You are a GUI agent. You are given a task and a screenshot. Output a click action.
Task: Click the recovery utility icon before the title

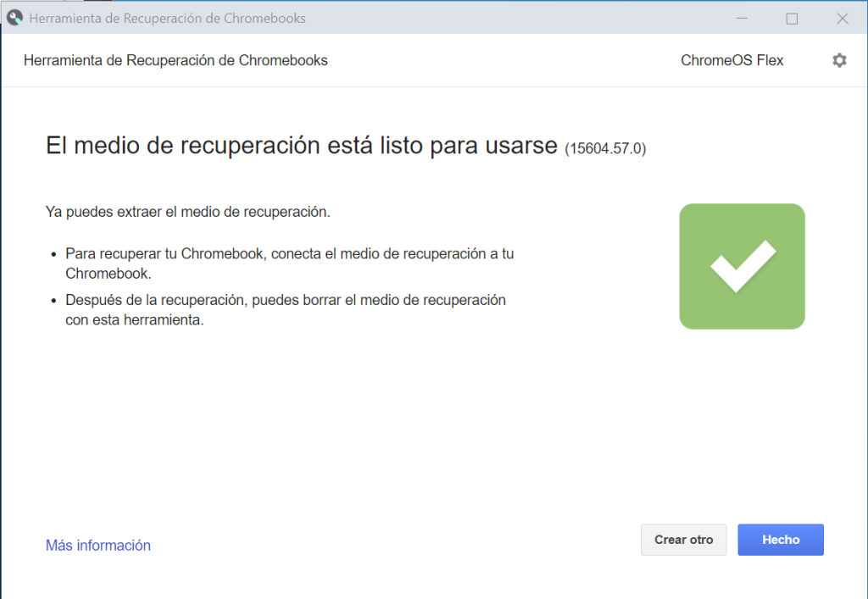pos(14,16)
